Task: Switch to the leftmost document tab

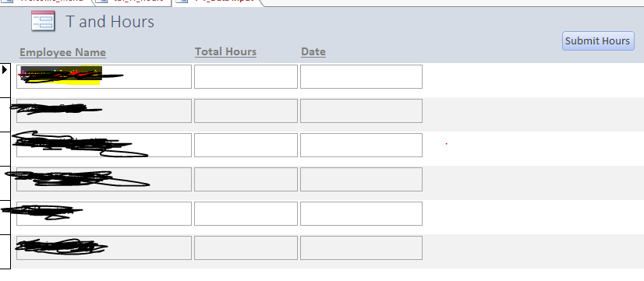Action: 46,2
